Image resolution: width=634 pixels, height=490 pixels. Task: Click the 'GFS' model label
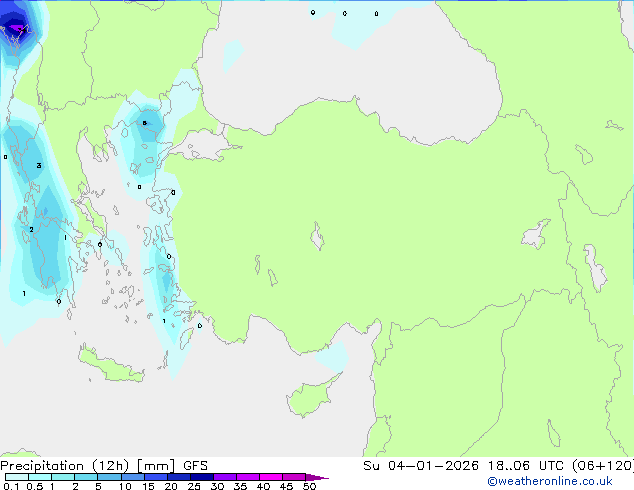(x=195, y=466)
